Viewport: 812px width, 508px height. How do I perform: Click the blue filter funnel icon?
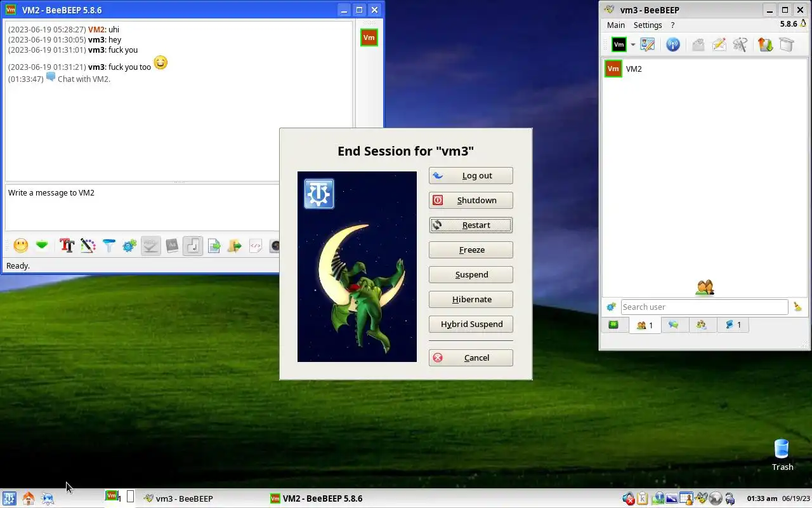coord(109,246)
